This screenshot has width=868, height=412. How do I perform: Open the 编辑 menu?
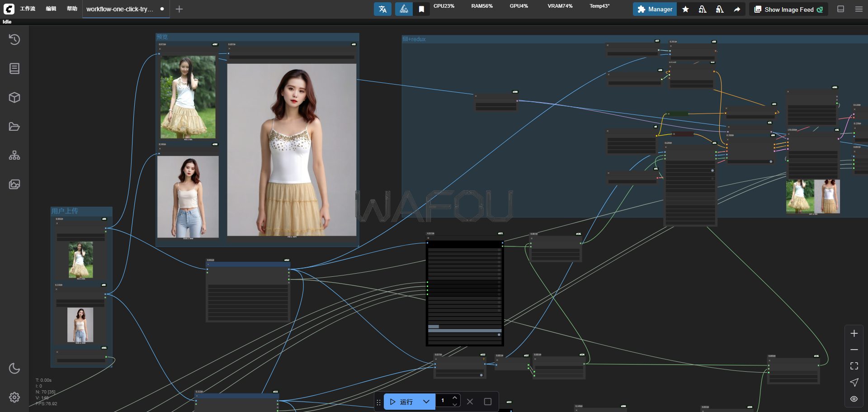(x=51, y=9)
